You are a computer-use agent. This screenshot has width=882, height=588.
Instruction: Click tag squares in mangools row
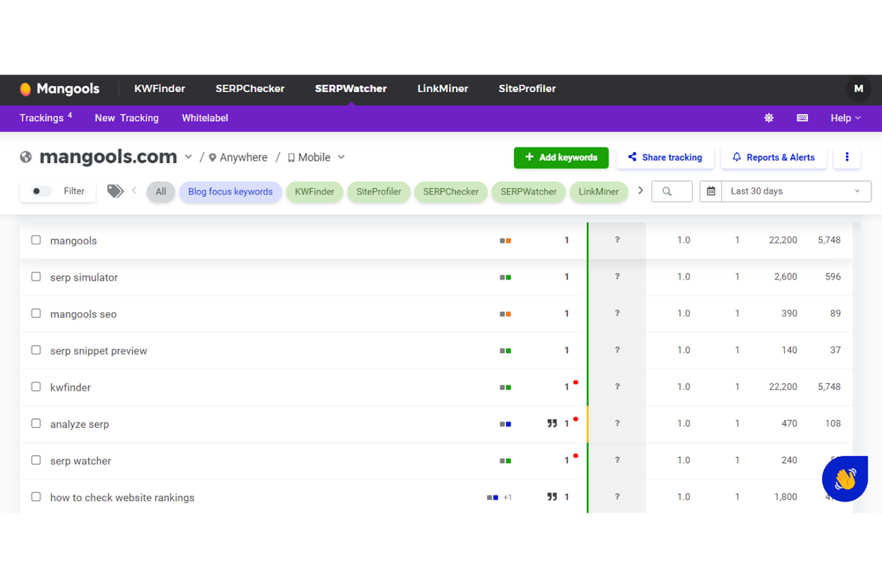pos(505,241)
